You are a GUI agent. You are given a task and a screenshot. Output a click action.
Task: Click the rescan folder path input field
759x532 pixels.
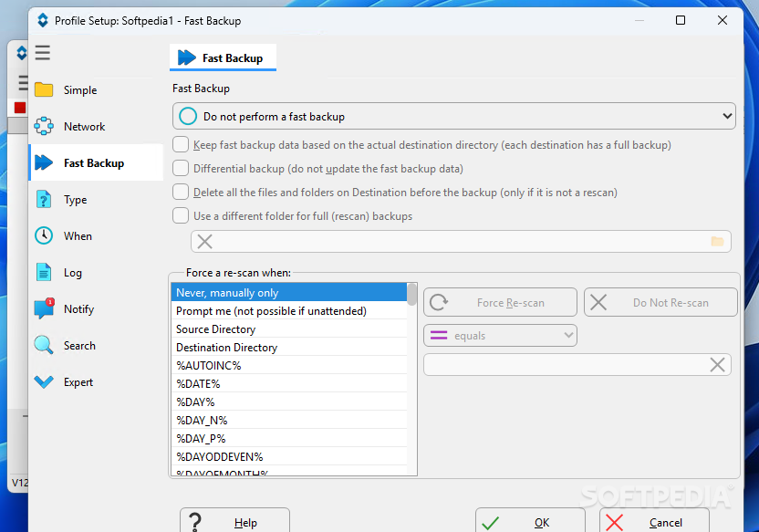tap(462, 242)
